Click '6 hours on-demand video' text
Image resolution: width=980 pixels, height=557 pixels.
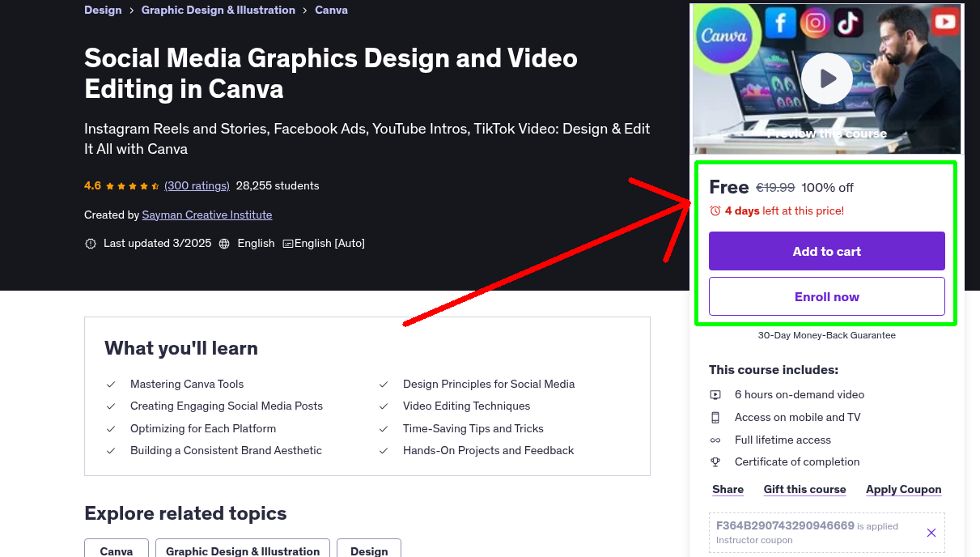pos(800,395)
